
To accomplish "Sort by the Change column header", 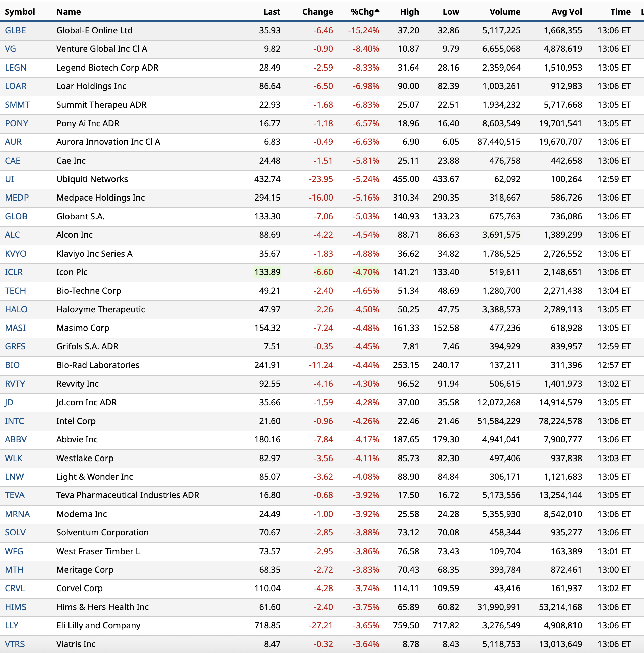I will [x=317, y=12].
